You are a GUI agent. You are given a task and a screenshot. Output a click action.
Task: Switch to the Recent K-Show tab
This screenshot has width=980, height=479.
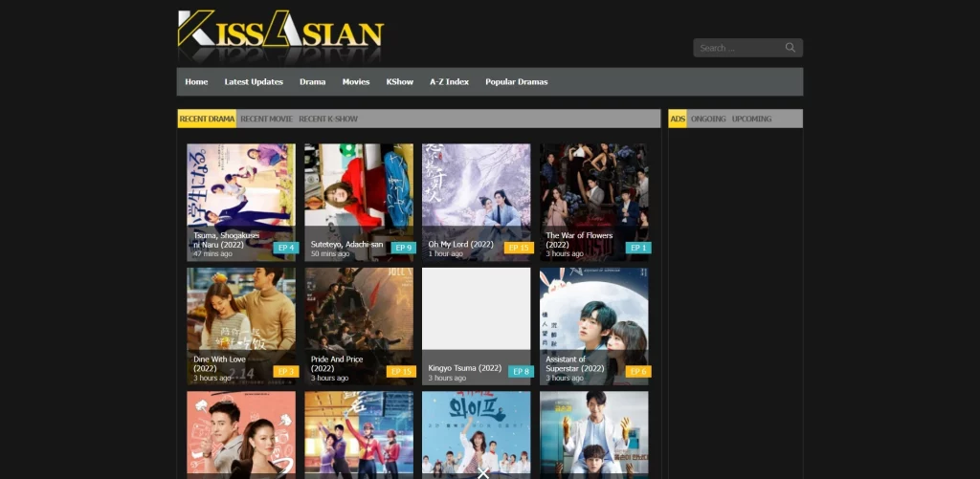point(328,119)
